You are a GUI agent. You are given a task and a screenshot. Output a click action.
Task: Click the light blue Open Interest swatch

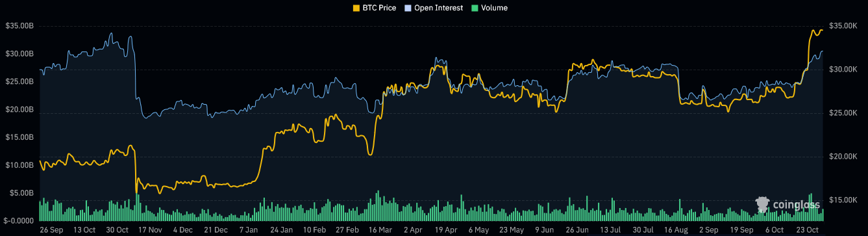(x=408, y=8)
